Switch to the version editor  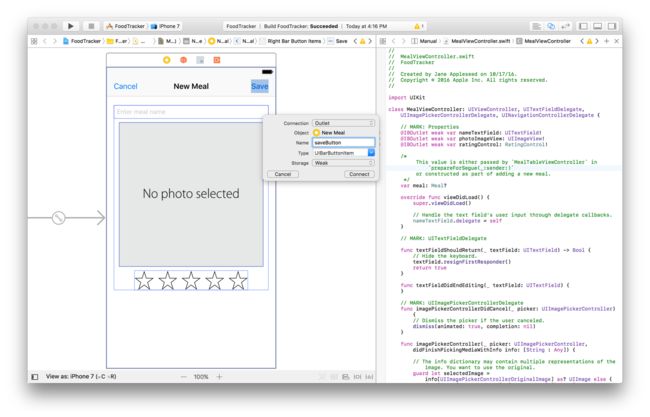click(x=565, y=26)
